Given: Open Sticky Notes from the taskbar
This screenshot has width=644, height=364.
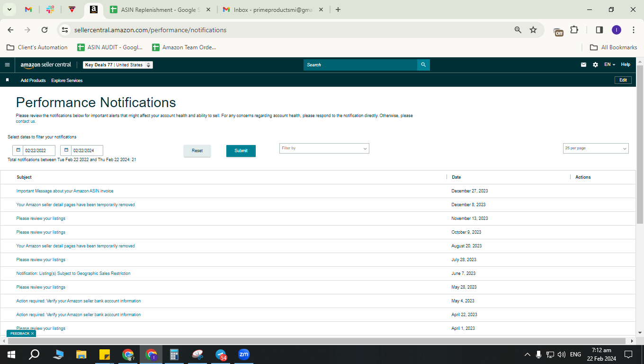Looking at the screenshot, I should click(x=104, y=355).
